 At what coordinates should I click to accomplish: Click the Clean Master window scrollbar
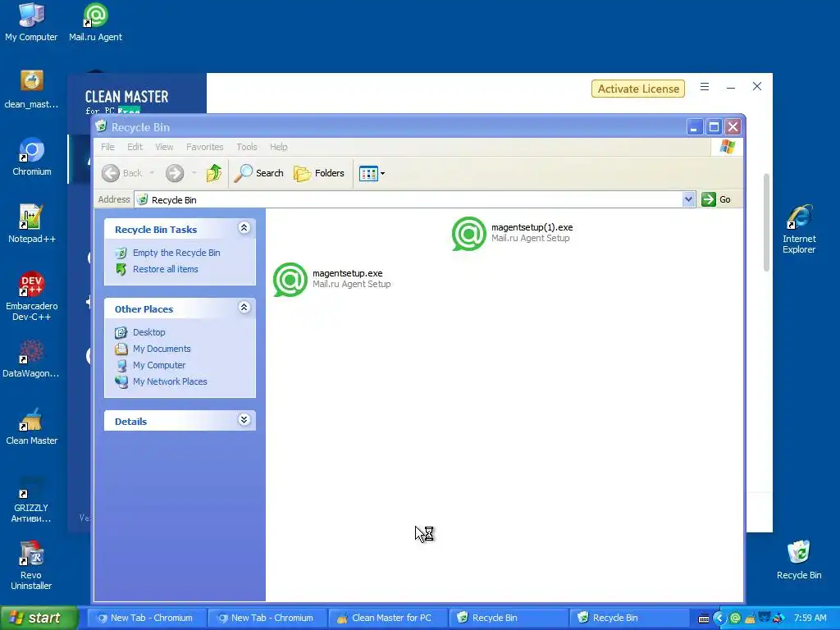(x=767, y=222)
